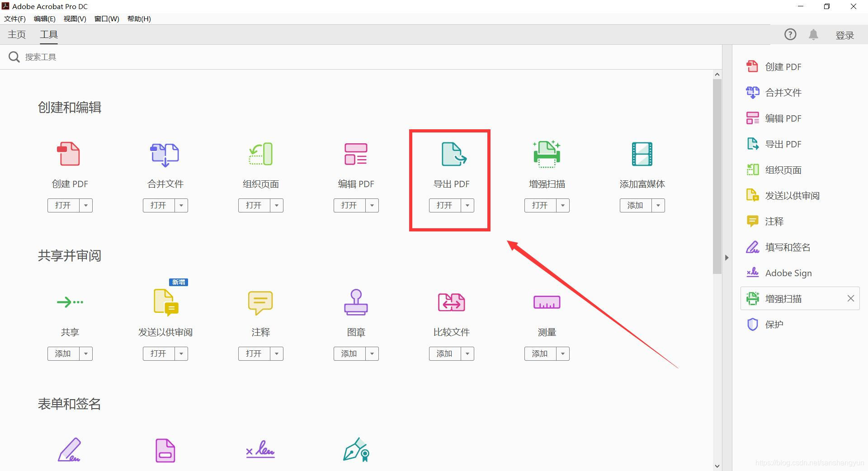Click the Stamp (图章) icon

pos(356,302)
